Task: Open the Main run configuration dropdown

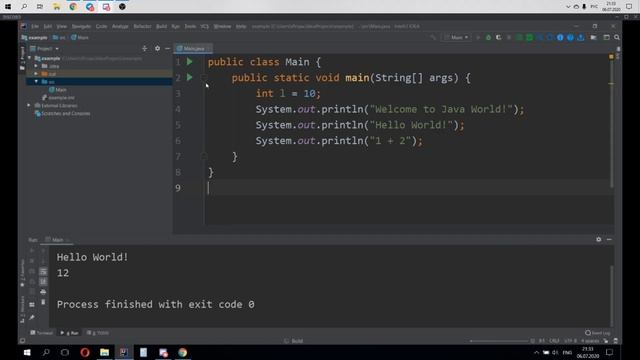Action: click(x=456, y=38)
